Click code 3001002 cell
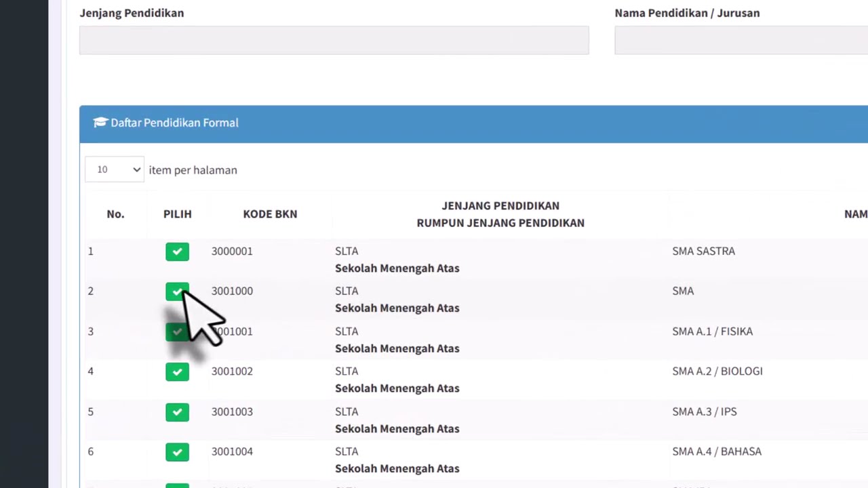The image size is (868, 488). click(x=232, y=371)
